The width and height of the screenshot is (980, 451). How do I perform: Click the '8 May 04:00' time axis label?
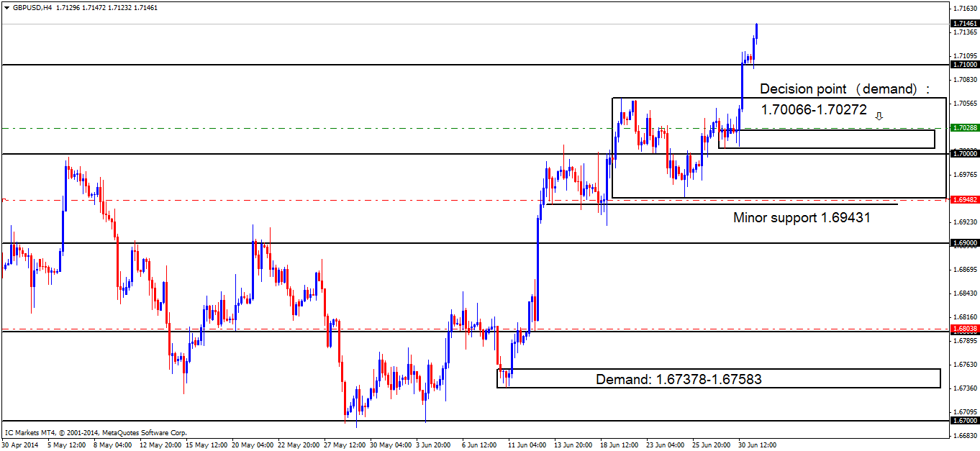click(113, 445)
